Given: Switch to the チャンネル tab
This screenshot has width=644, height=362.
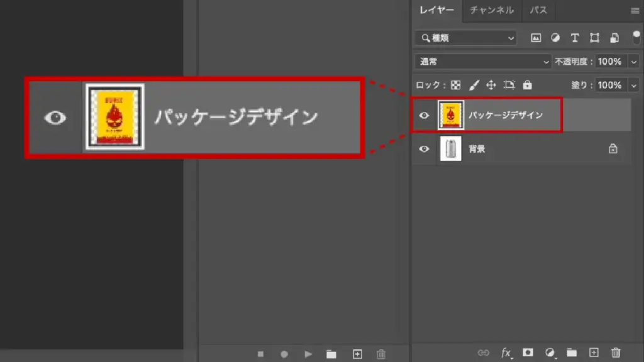Looking at the screenshot, I should point(492,10).
